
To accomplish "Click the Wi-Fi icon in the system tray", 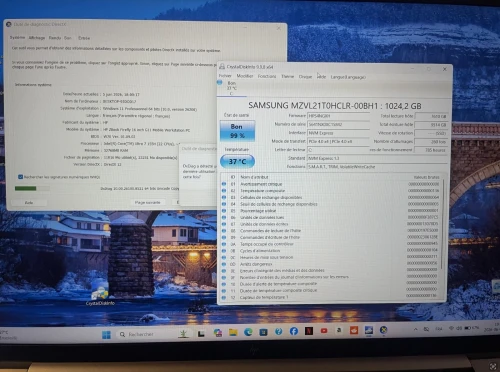I will pyautogui.click(x=452, y=328).
